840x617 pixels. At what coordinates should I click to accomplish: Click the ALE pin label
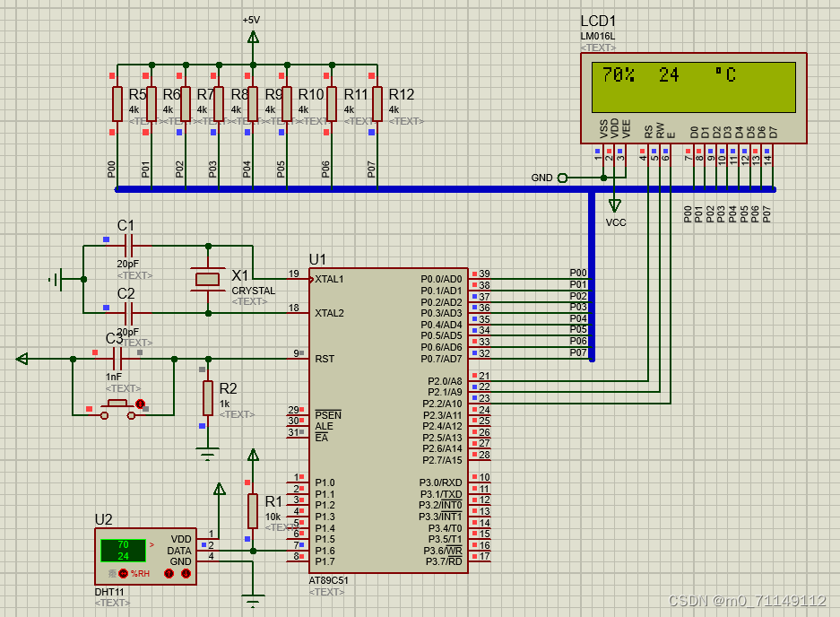[324, 427]
